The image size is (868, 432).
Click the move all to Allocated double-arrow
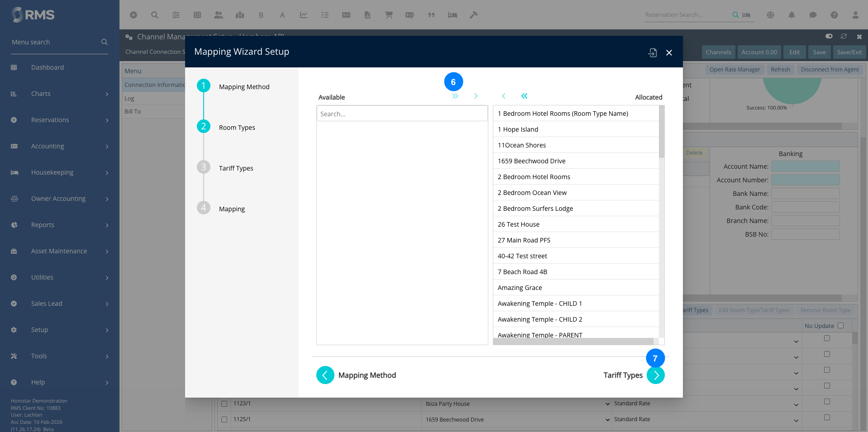pos(455,96)
